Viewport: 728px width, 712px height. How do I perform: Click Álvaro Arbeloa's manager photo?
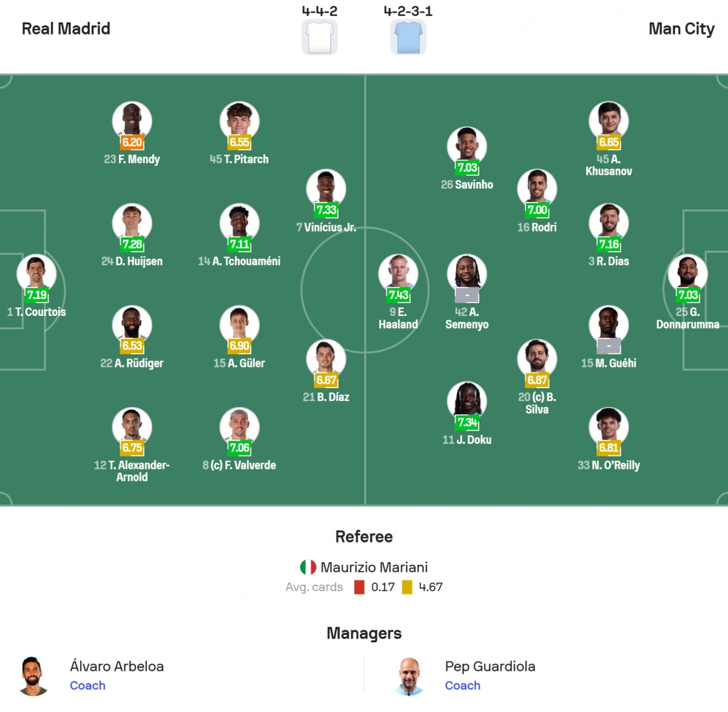tap(33, 675)
